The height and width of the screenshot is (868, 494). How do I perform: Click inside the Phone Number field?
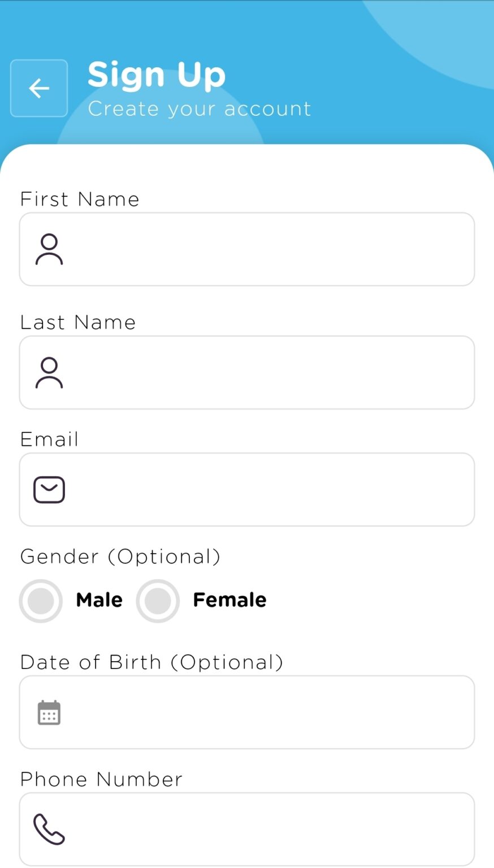pyautogui.click(x=266, y=829)
